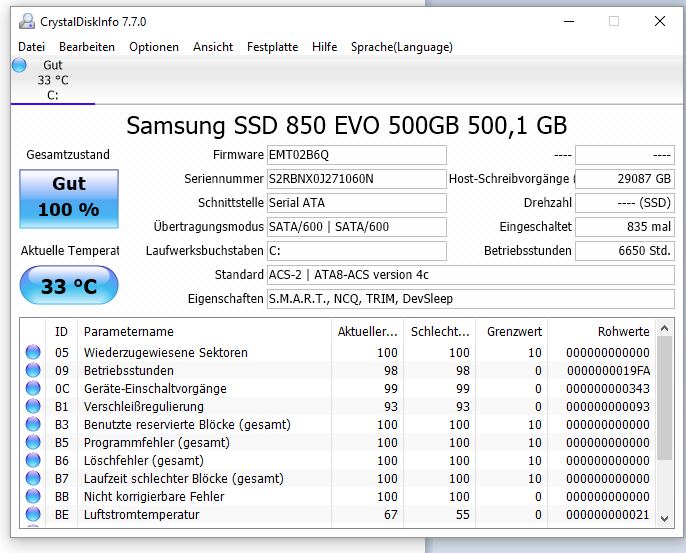The width and height of the screenshot is (686, 553).
Task: Click the 33 °C temperature button
Action: tap(69, 285)
